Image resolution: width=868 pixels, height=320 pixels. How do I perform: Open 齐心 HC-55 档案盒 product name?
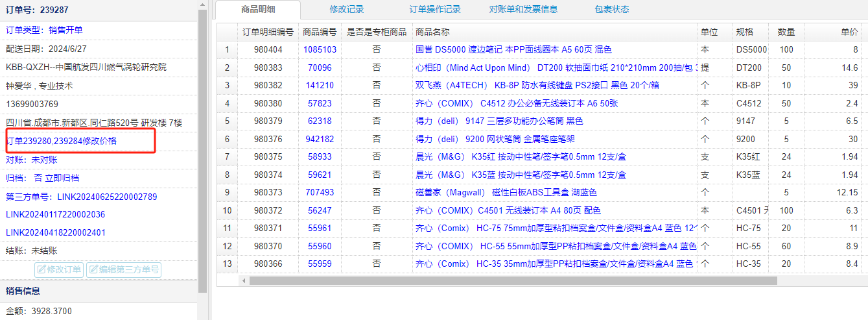coord(556,247)
